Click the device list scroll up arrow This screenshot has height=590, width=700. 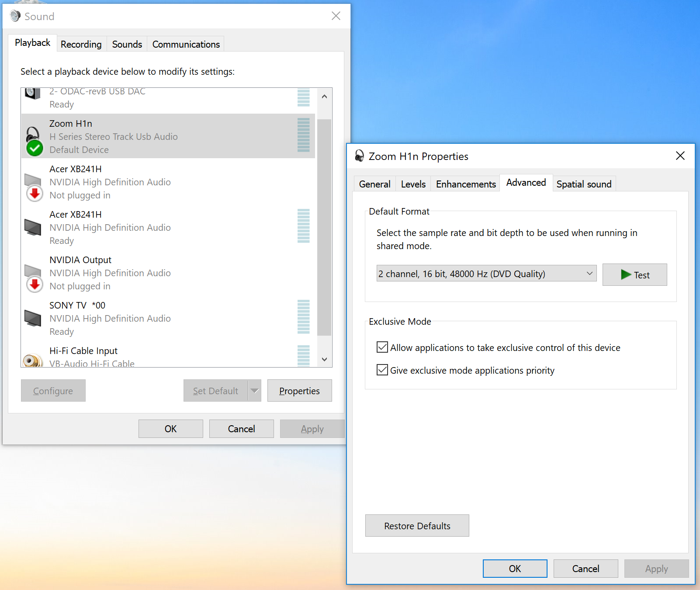click(x=324, y=97)
